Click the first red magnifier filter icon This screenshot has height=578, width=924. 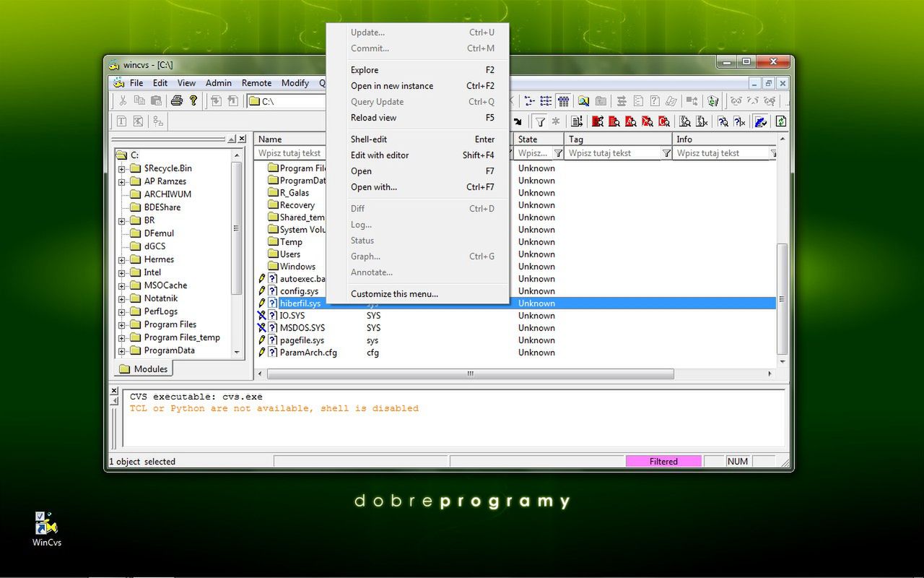coord(598,121)
